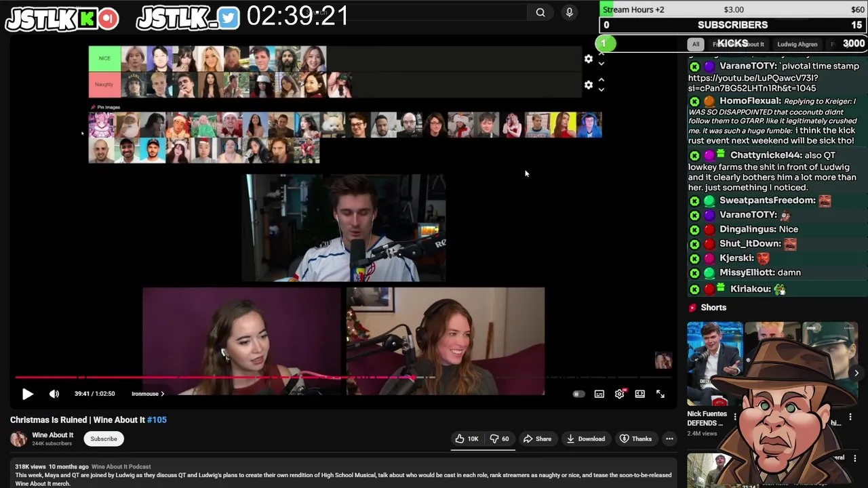
Task: Click the X icon beside SweatpantsFreedom's message
Action: [694, 201]
